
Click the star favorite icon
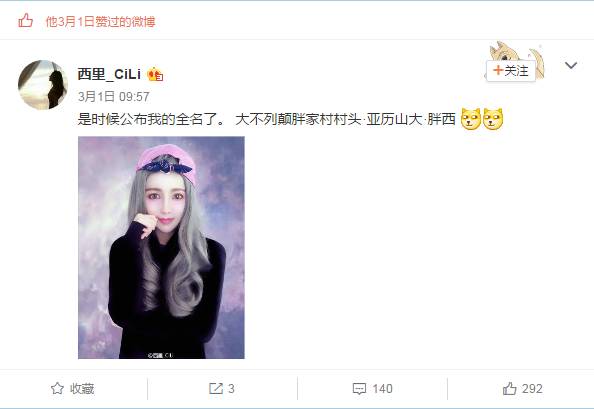(x=58, y=389)
